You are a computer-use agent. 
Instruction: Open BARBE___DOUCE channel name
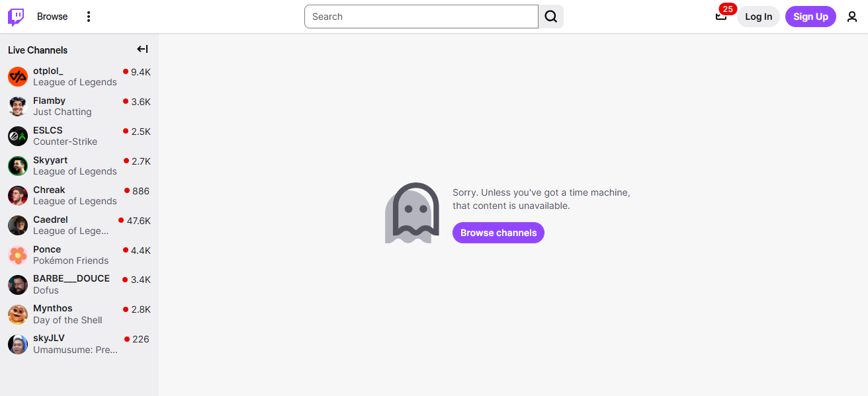pos(71,278)
